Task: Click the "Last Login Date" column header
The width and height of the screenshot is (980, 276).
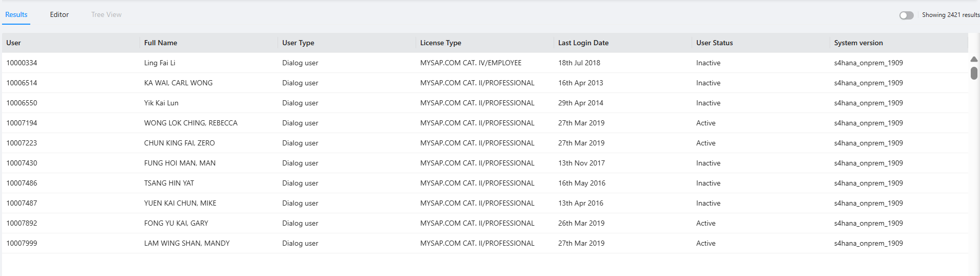Action: pos(583,43)
